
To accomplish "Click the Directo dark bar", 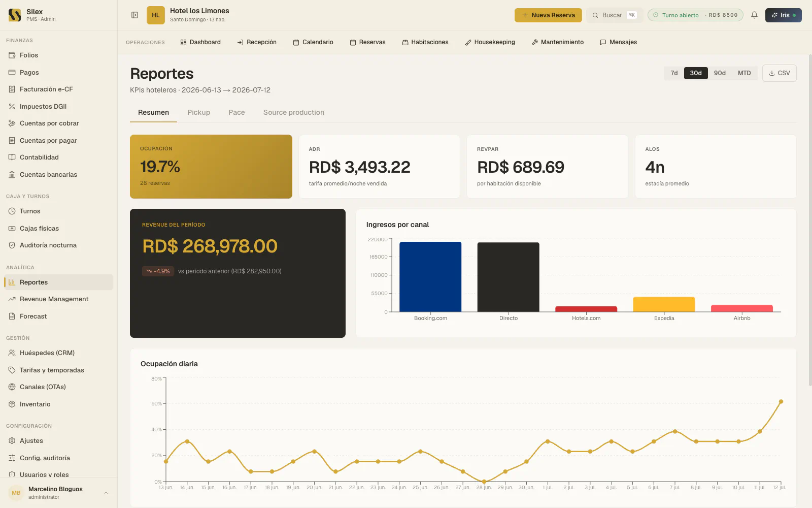I will pos(508,277).
